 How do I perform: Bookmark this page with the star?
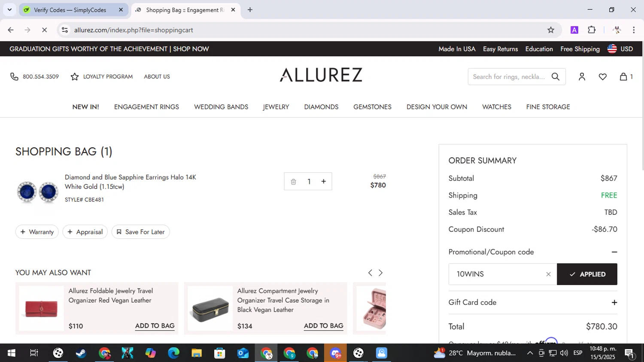tap(551, 30)
